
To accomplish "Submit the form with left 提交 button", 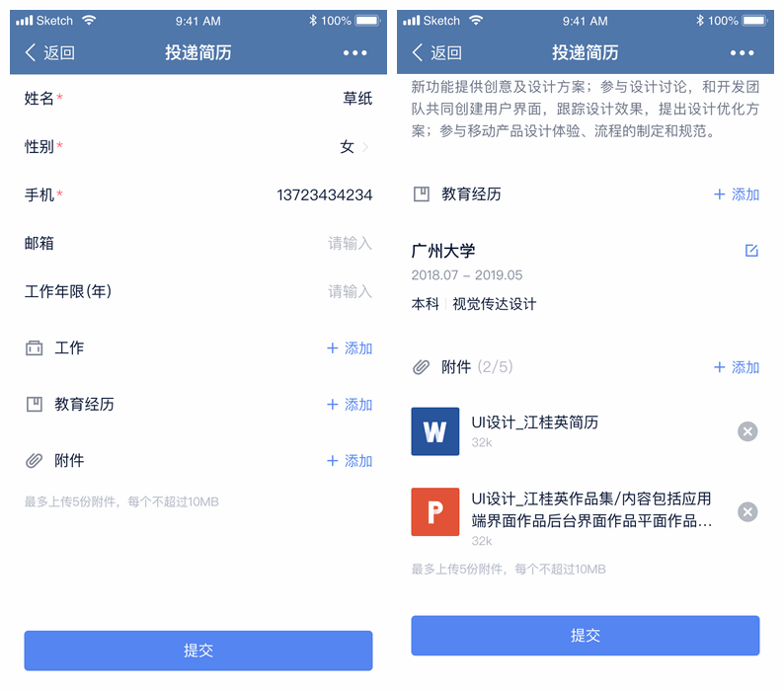I will point(198,651).
